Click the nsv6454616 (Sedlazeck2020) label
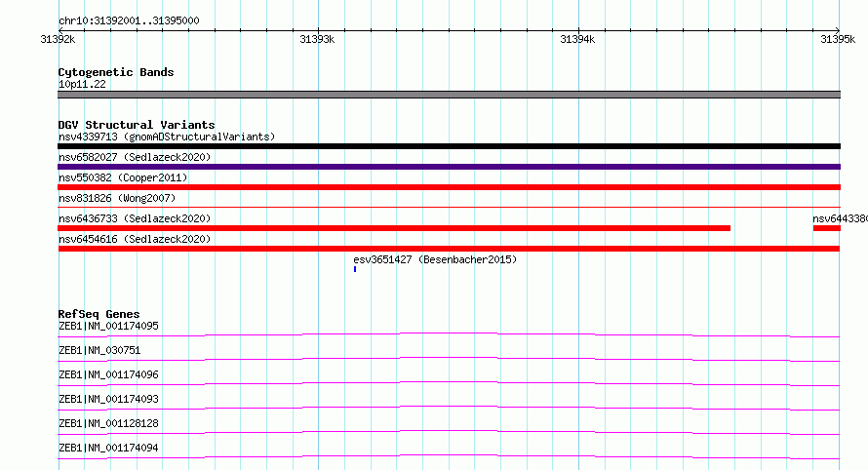The width and height of the screenshot is (868, 470). click(135, 239)
